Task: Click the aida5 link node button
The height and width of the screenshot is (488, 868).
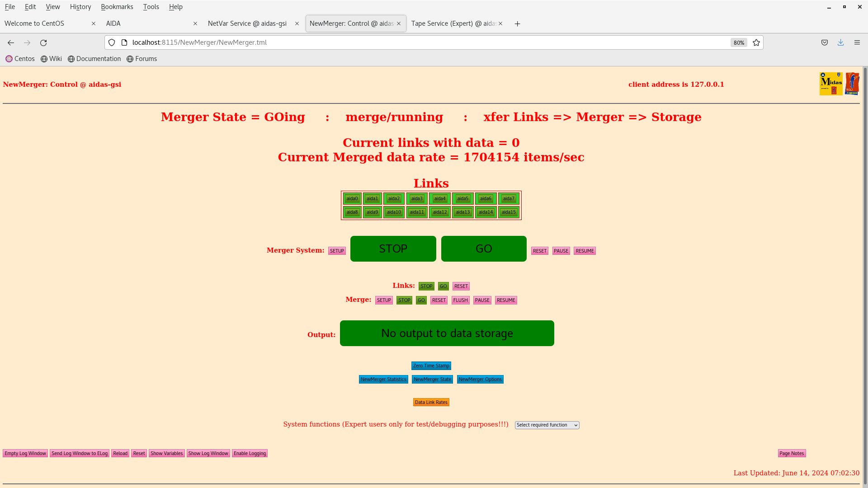Action: pyautogui.click(x=462, y=198)
